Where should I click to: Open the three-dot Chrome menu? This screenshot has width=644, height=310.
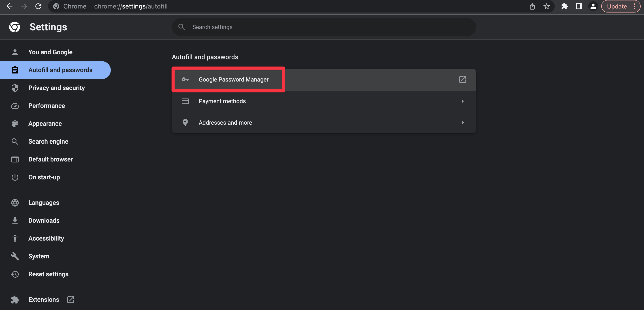[635, 6]
